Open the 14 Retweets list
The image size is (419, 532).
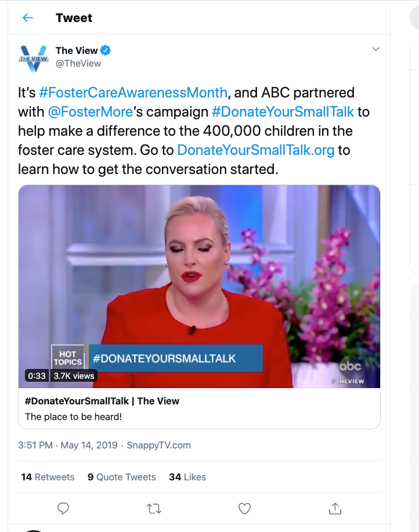48,477
